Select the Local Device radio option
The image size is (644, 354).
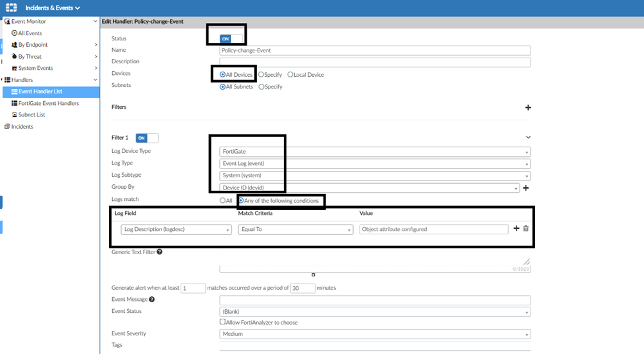pyautogui.click(x=290, y=75)
